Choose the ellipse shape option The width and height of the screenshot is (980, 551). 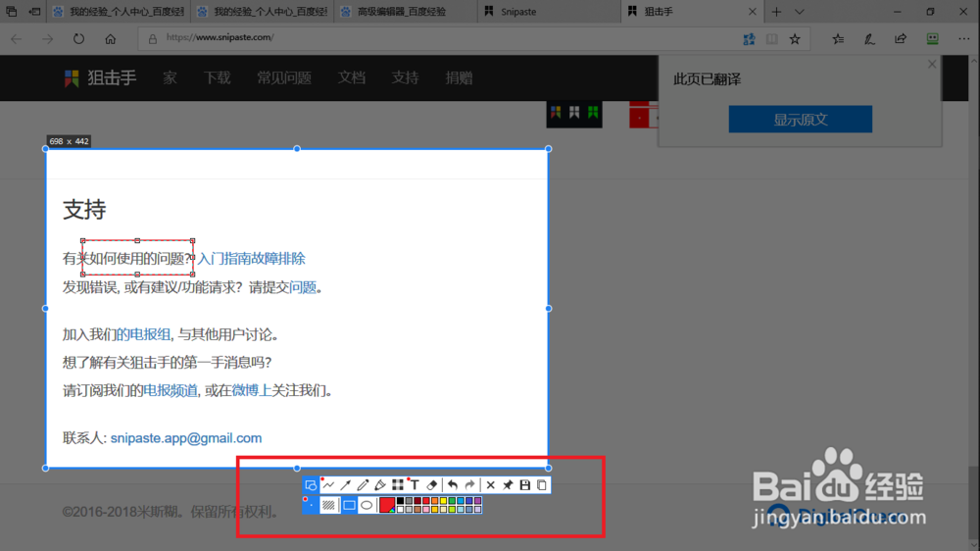367,505
